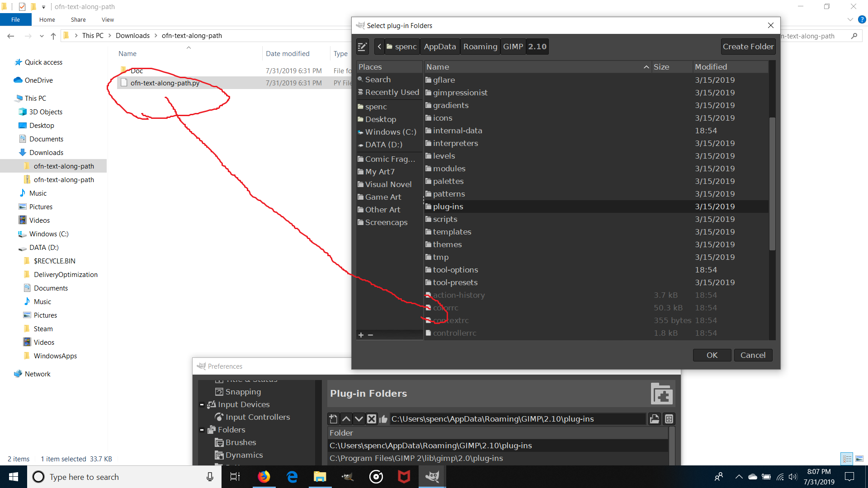The image size is (868, 488).
Task: Jump to the AppData path breadcrumb
Action: click(440, 47)
